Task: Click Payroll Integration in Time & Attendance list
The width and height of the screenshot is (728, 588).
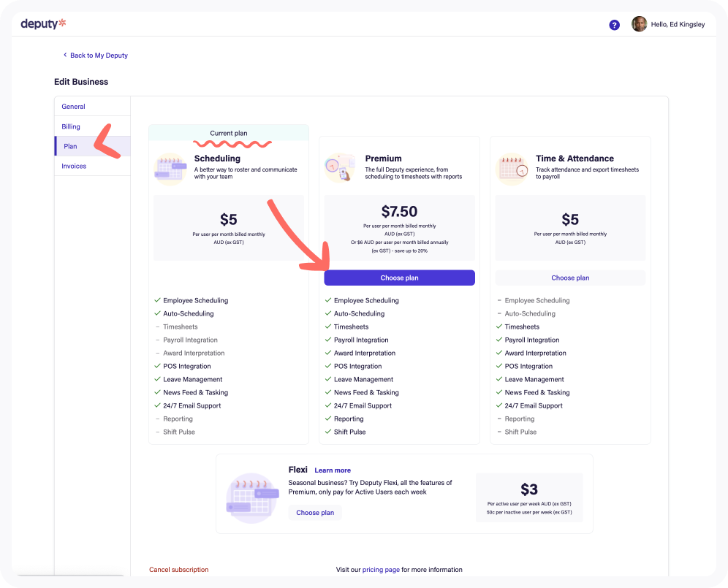Action: coord(531,340)
